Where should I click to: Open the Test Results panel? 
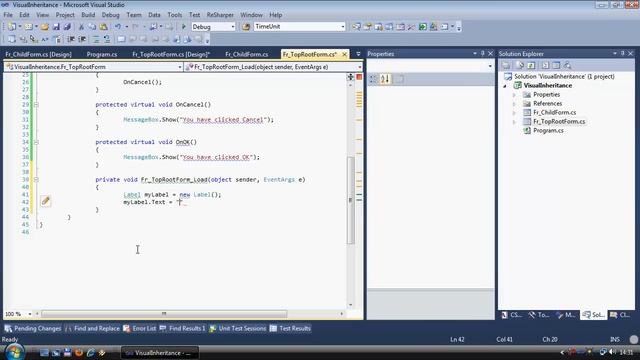(290, 329)
